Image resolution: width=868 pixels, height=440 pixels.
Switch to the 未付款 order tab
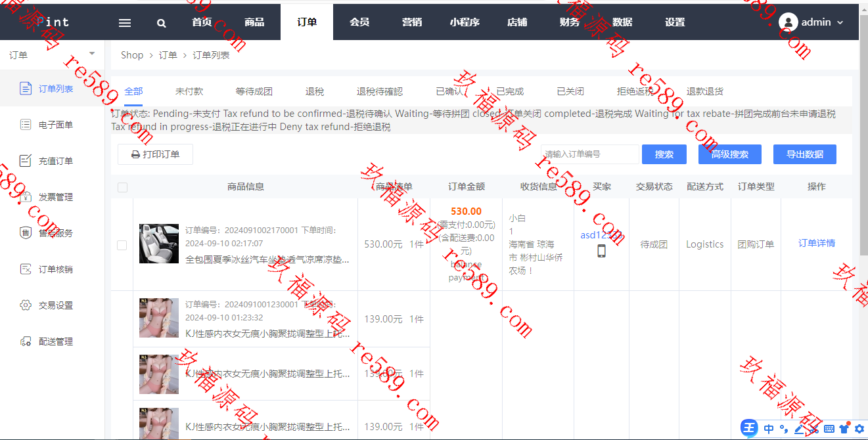pyautogui.click(x=189, y=92)
